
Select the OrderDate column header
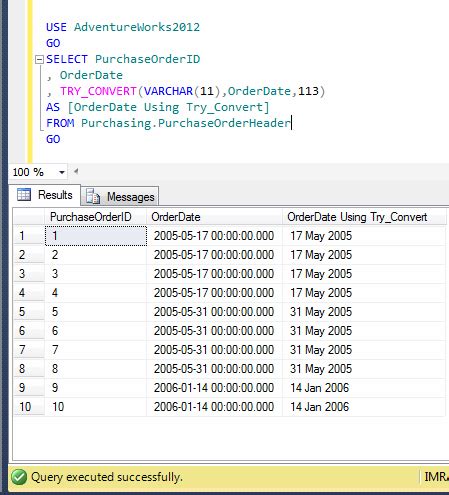(214, 217)
